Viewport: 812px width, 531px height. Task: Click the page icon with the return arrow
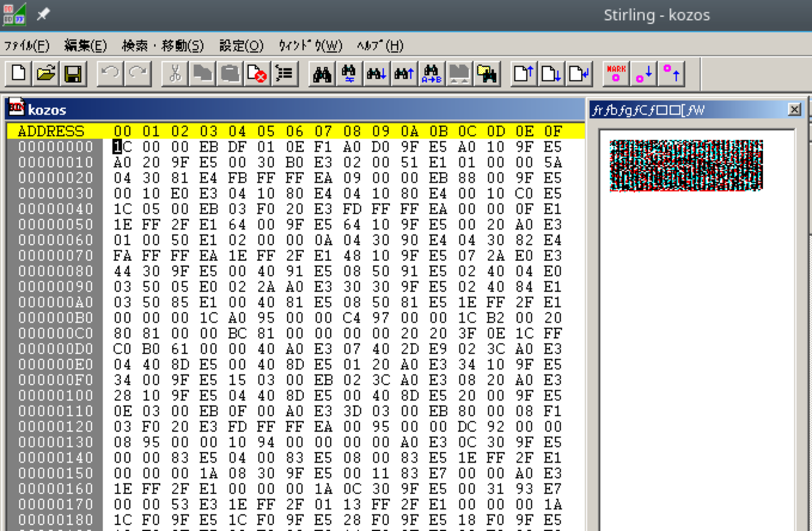578,74
